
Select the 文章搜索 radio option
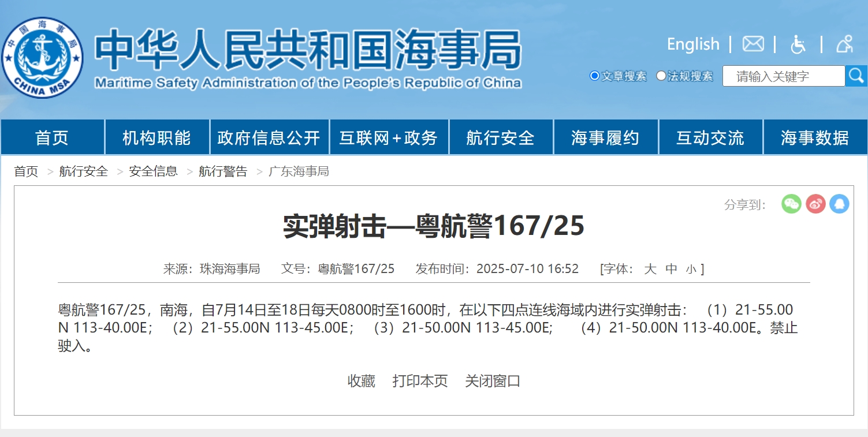[594, 76]
